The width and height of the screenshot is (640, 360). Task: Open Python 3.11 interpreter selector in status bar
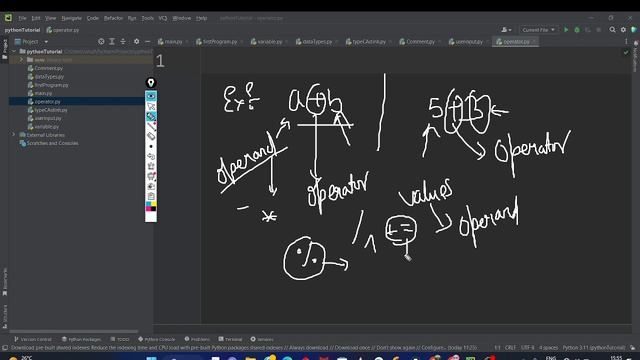point(594,348)
